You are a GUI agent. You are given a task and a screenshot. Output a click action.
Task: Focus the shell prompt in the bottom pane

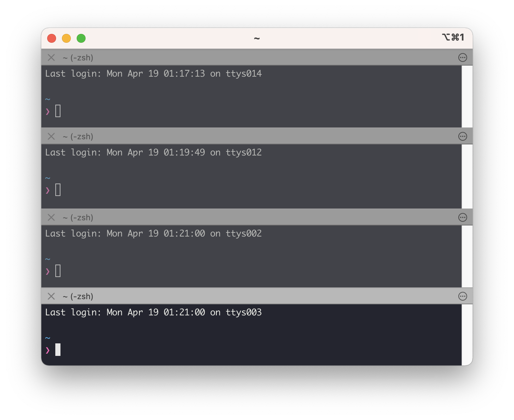click(58, 350)
